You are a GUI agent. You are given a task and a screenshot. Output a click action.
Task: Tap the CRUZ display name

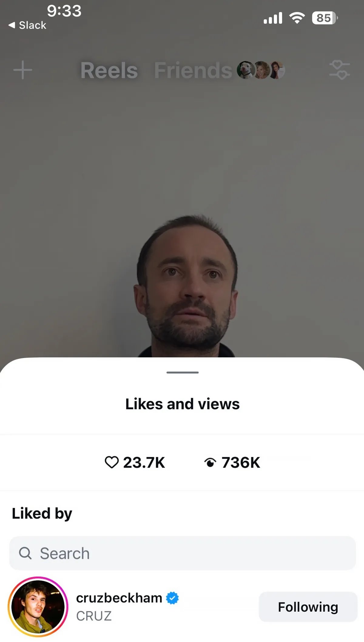[94, 616]
